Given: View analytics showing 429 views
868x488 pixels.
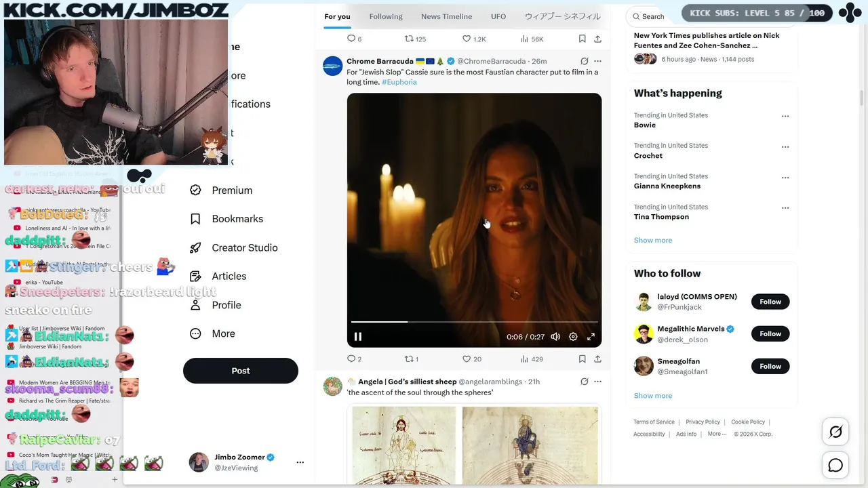Looking at the screenshot, I should point(531,359).
